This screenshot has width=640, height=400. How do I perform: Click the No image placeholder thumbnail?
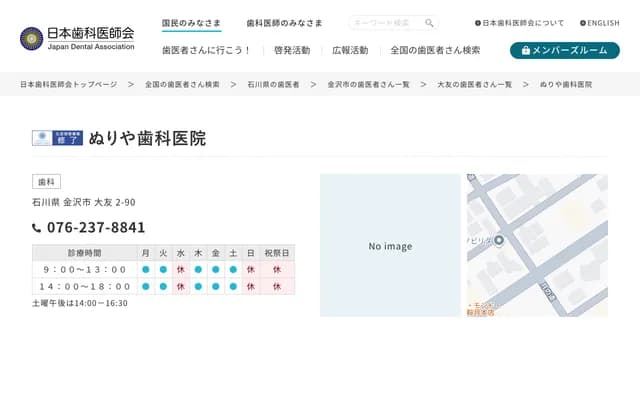[390, 246]
